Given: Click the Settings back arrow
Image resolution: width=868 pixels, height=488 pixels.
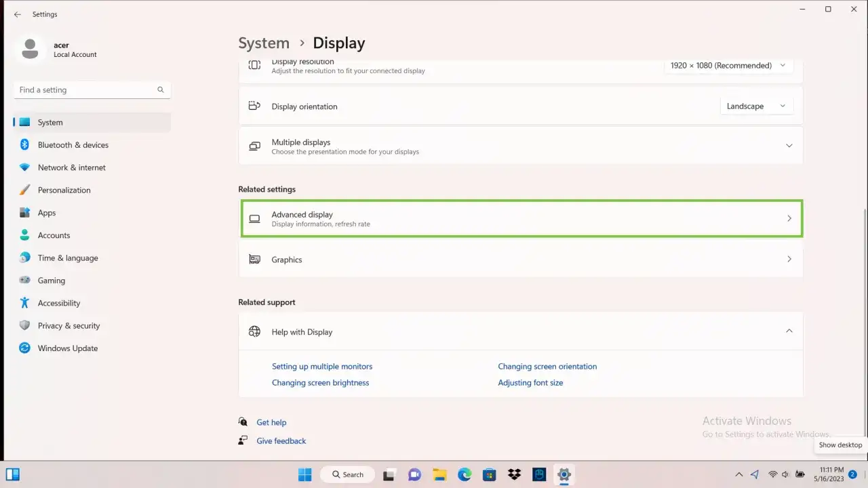Looking at the screenshot, I should point(18,14).
